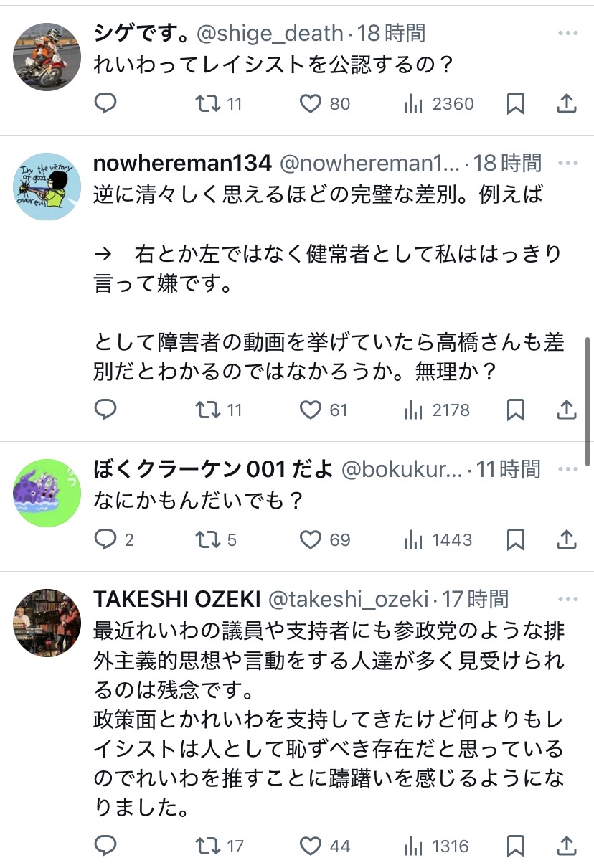This screenshot has height=868, width=594.
Task: Reply to the シゲです。 tweet
Action: tap(105, 104)
